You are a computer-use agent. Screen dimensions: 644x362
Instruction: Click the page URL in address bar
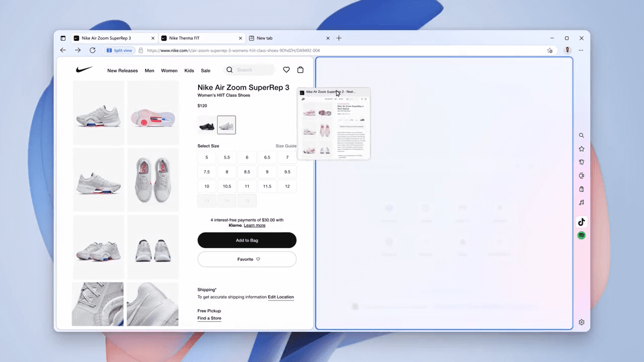233,50
